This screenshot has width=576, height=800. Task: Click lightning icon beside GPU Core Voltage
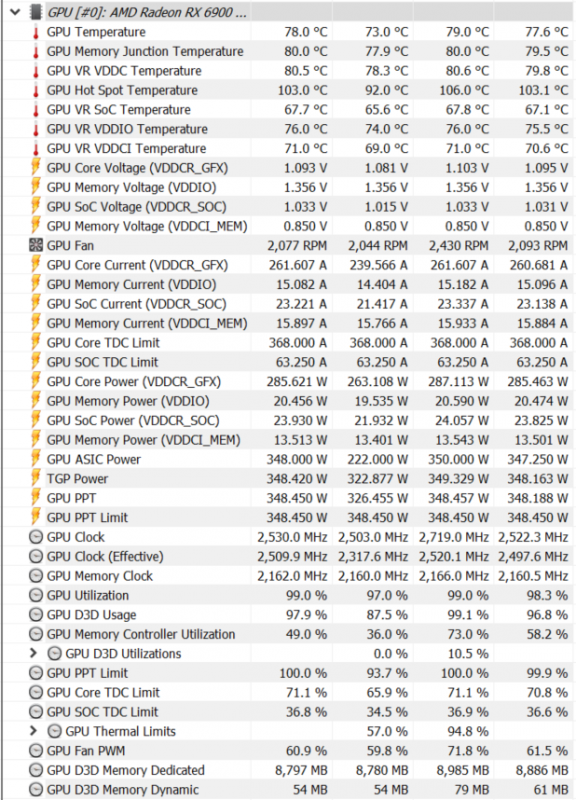click(36, 168)
